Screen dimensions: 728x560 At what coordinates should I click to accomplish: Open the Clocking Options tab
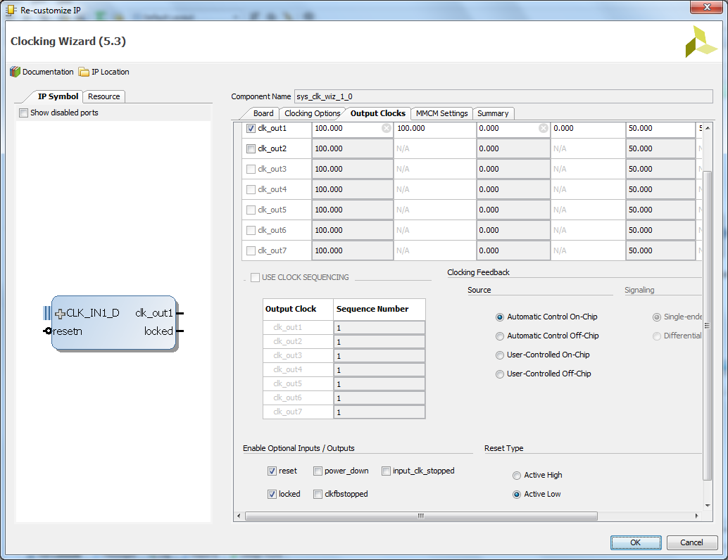point(312,113)
